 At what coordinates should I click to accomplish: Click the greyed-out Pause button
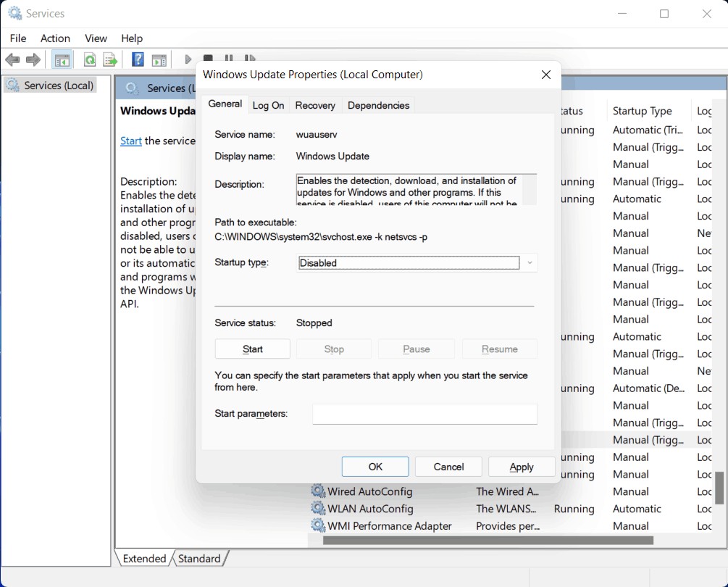[416, 349]
